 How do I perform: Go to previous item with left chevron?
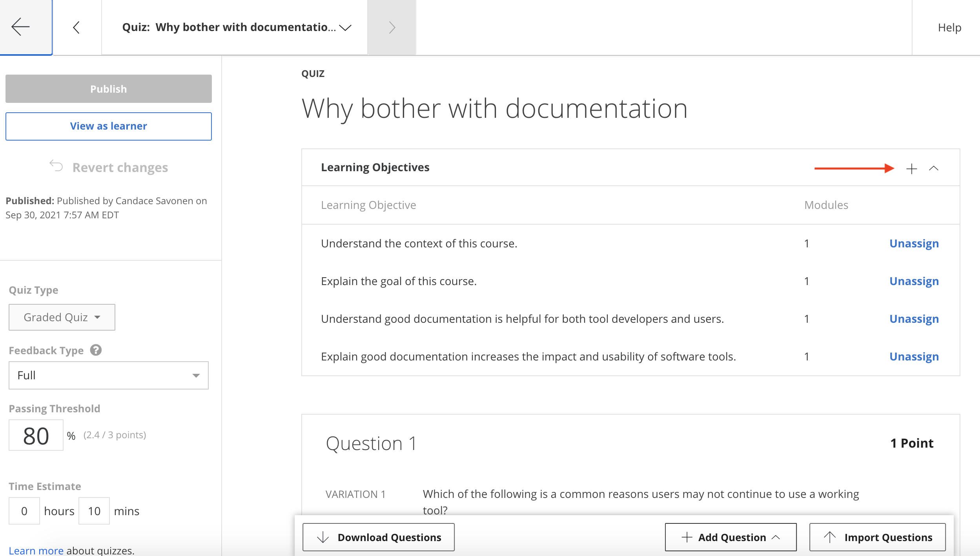77,27
